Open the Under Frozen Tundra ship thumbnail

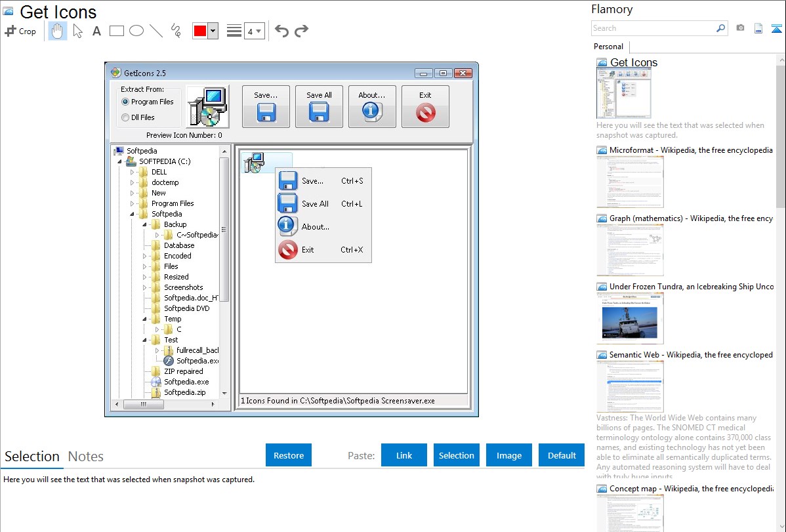pos(630,318)
